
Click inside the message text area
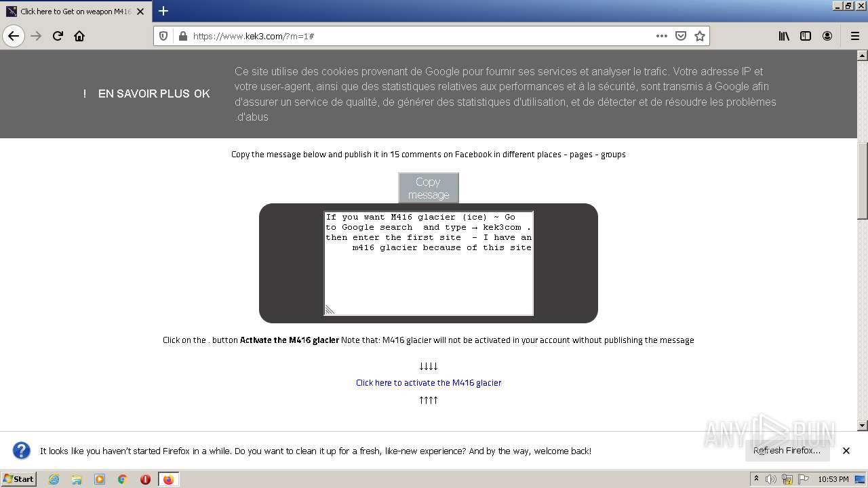(x=429, y=263)
